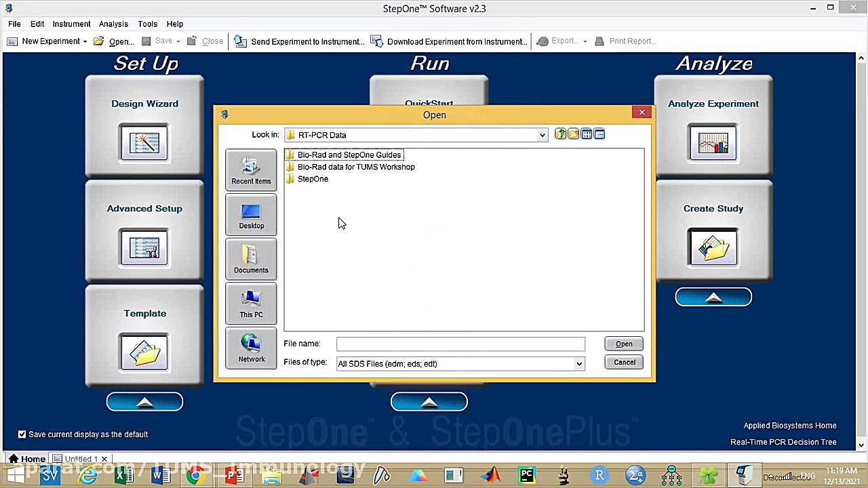The image size is (868, 488).
Task: Open the Template setup icon
Action: 144,352
